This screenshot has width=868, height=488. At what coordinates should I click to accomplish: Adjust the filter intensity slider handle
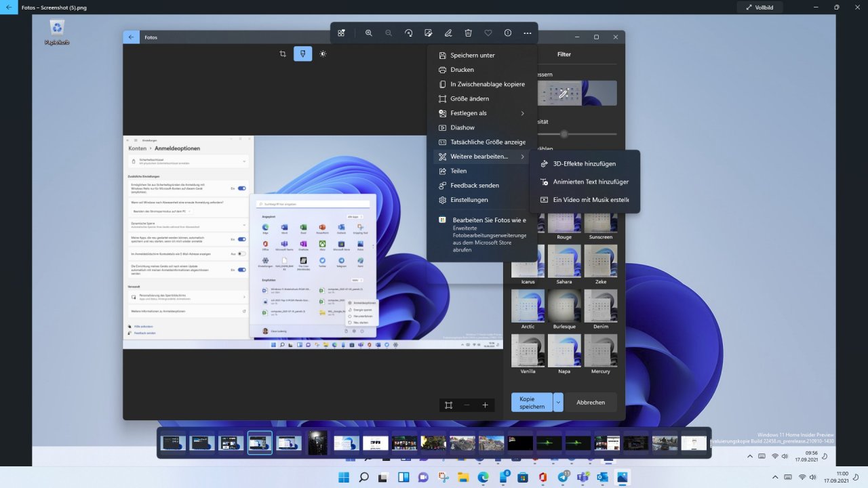(x=564, y=134)
